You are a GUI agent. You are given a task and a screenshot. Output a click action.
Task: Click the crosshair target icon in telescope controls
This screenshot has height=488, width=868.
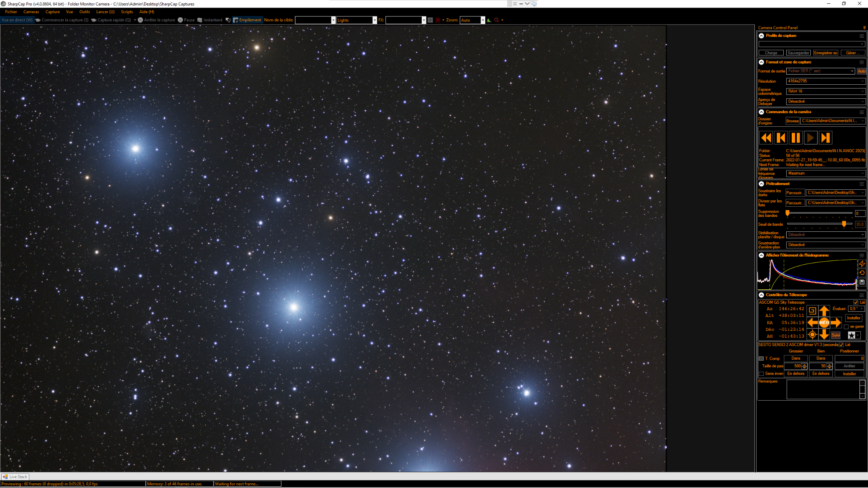click(x=812, y=335)
